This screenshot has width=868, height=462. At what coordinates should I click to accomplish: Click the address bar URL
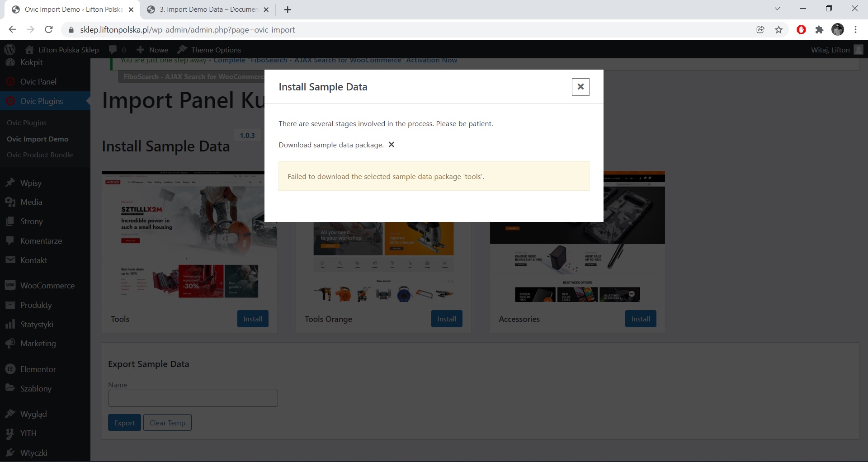(x=188, y=30)
